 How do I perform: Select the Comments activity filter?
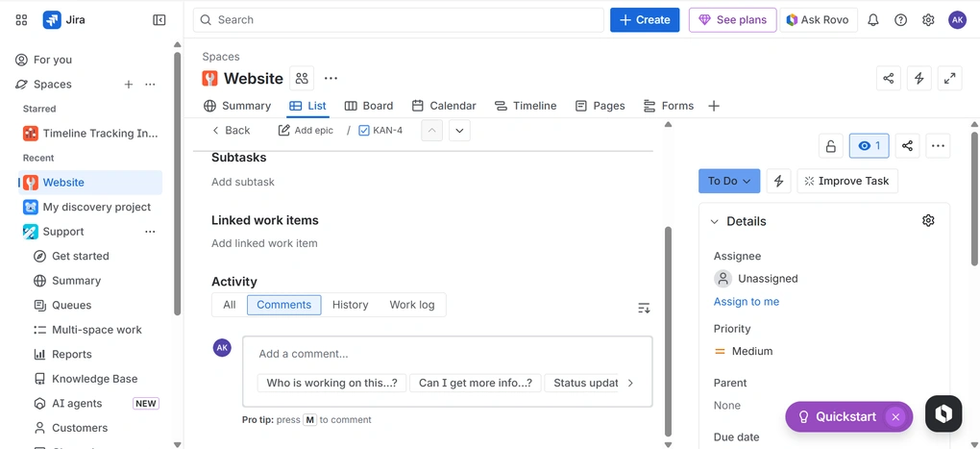click(283, 305)
